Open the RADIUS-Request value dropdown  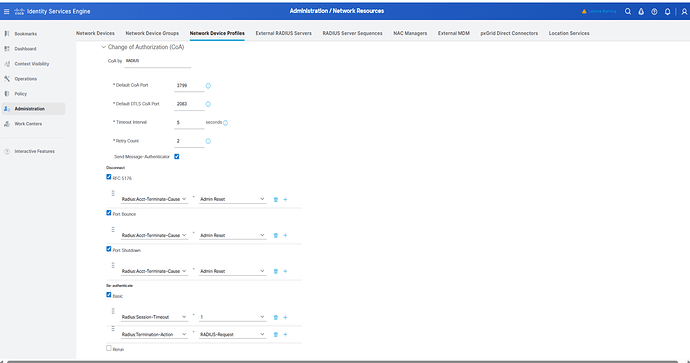click(232, 334)
